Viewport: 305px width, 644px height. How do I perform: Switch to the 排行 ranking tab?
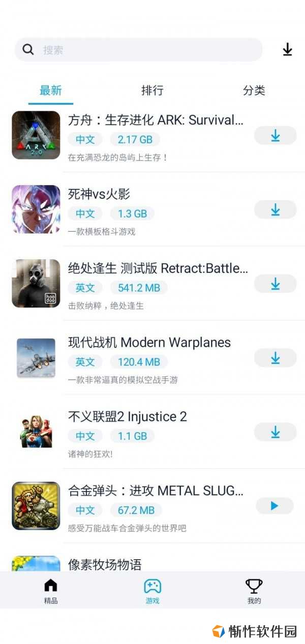(x=152, y=90)
